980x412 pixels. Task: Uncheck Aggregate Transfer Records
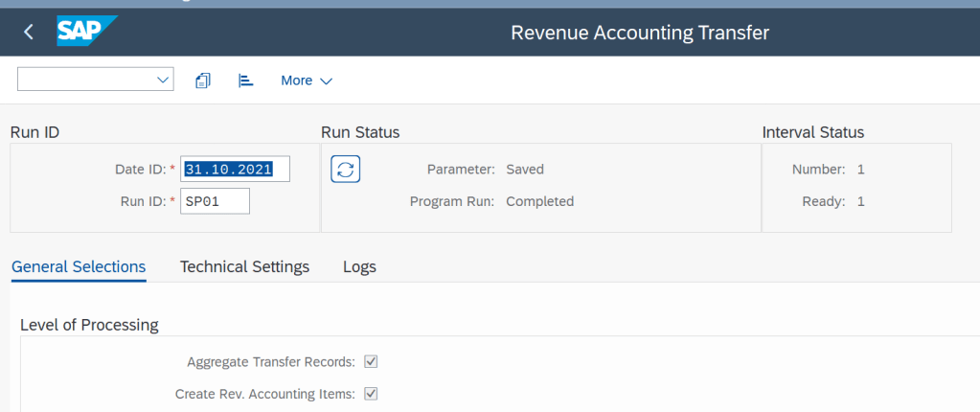point(372,361)
